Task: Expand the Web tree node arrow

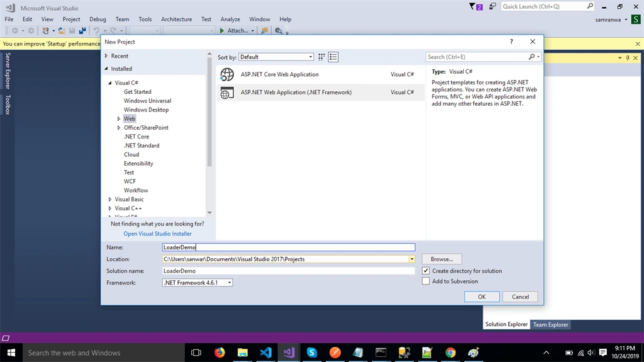Action: pos(119,119)
